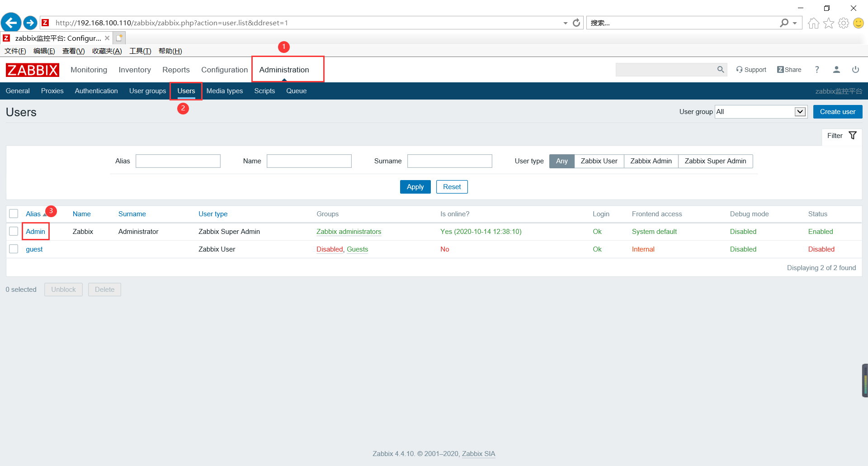Go to the Proxies submenu
This screenshot has width=868, height=466.
tap(52, 91)
